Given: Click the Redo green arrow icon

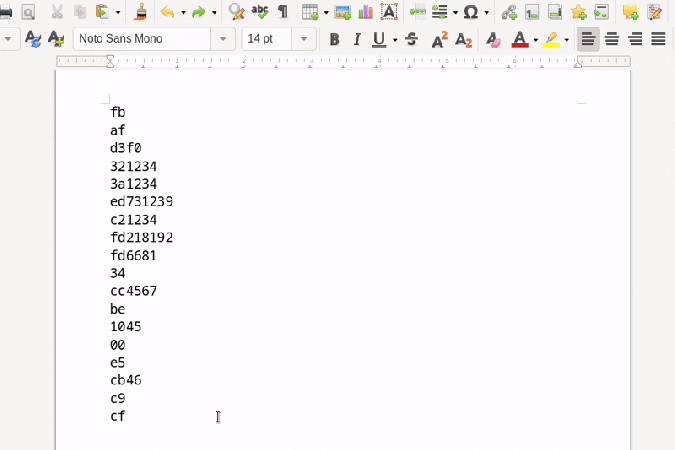Looking at the screenshot, I should tap(198, 12).
